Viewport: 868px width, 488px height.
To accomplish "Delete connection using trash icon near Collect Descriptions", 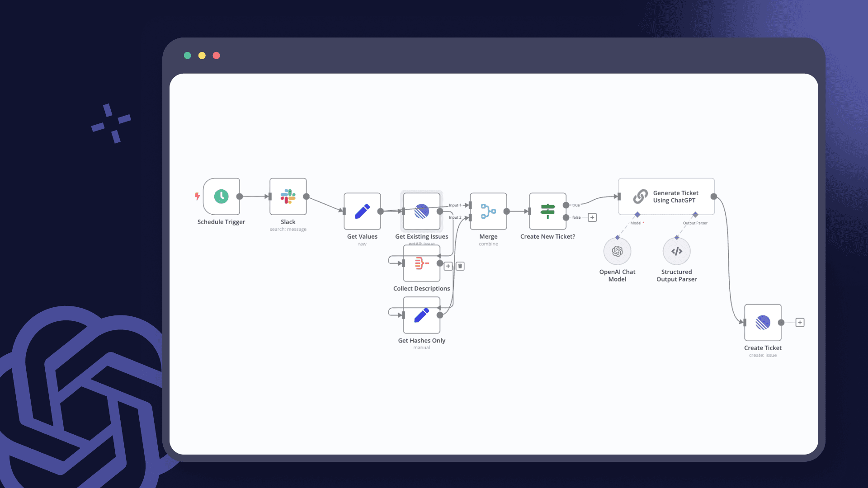I will [x=460, y=266].
